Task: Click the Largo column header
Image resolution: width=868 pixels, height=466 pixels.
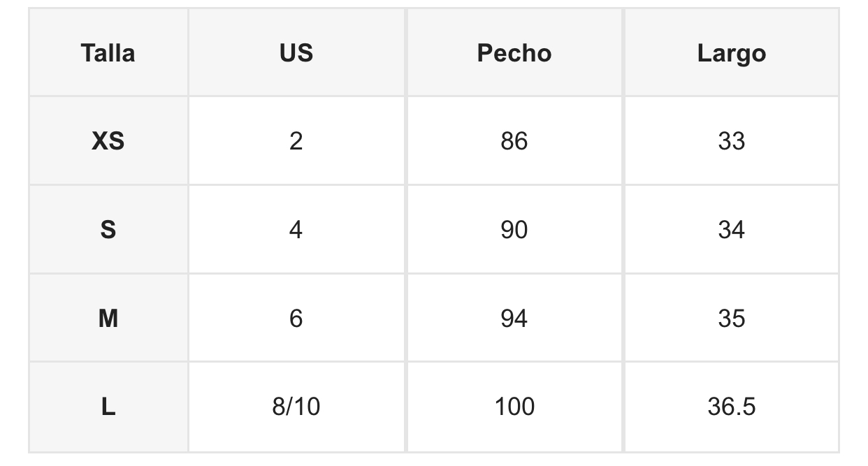Action: point(731,53)
